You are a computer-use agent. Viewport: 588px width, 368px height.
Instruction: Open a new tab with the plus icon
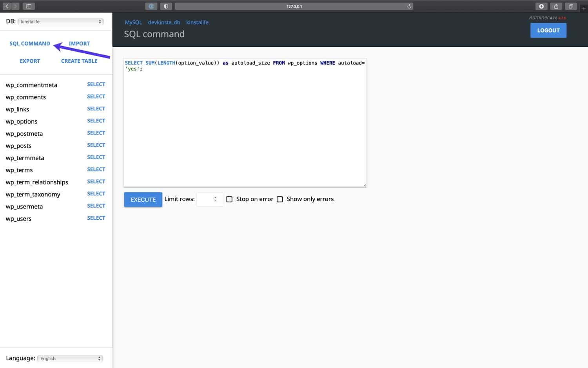584,8
